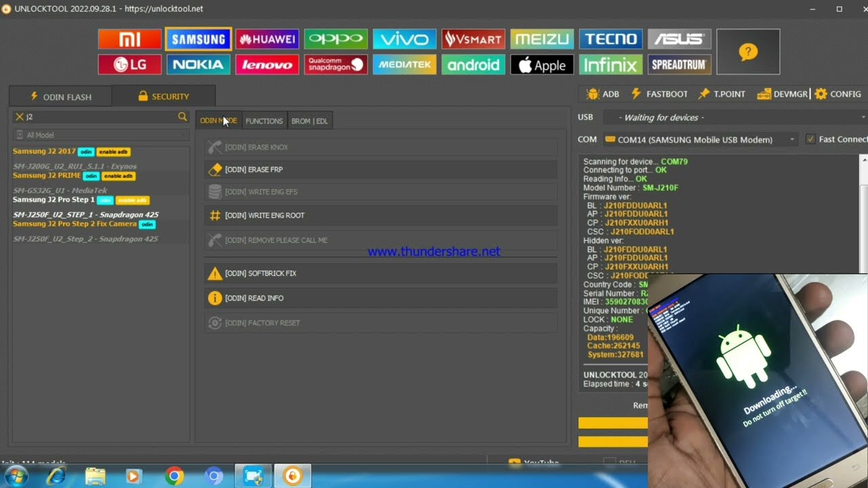Image resolution: width=868 pixels, height=488 pixels.
Task: Select SM-J250F_U2_Step_2 Snapdragon 425 entry
Action: tap(85, 239)
